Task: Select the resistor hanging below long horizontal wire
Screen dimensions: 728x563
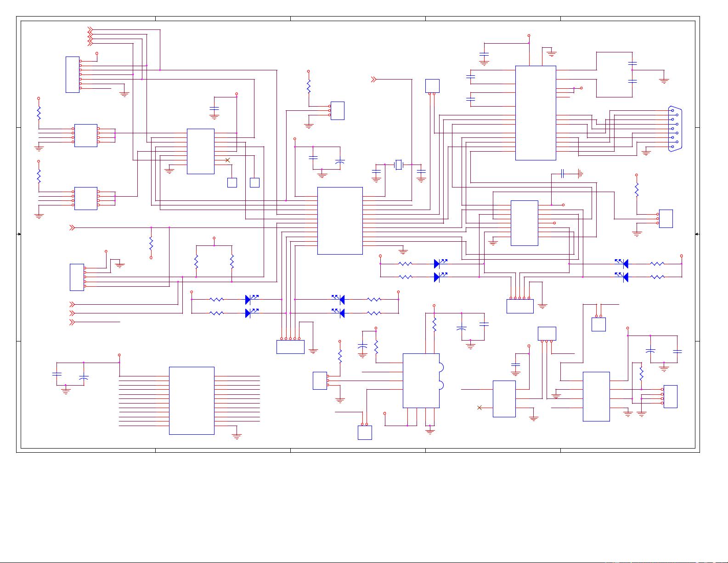Action: (151, 244)
